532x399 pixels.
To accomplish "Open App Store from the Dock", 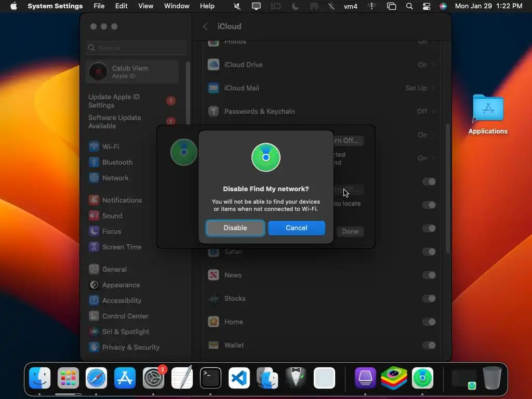I will 125,378.
